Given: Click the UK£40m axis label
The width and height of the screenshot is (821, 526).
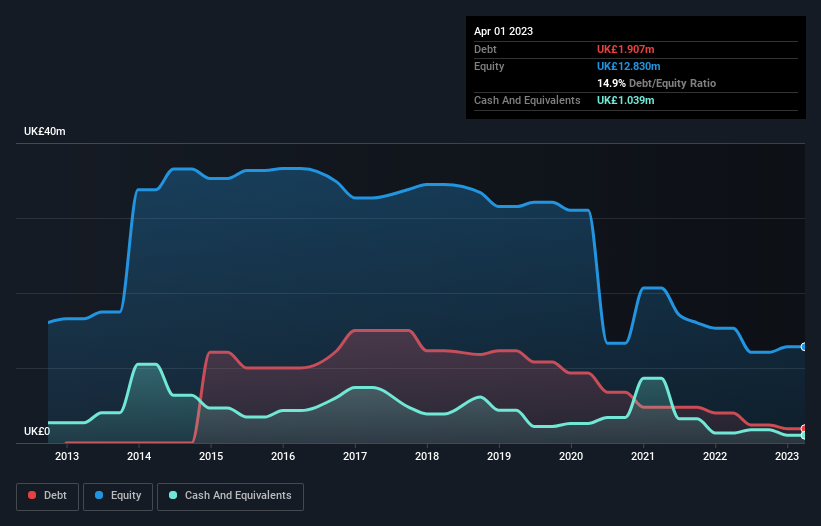Looking at the screenshot, I should [45, 131].
